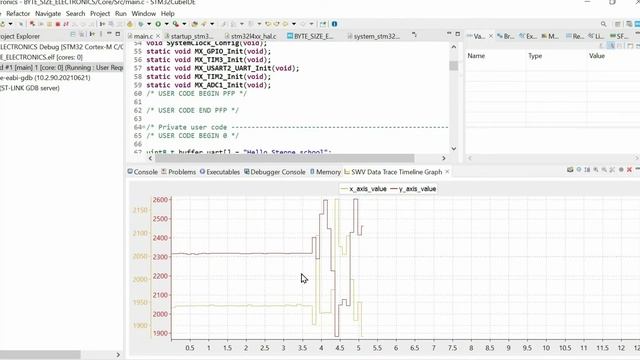Click the SWV fit-to-view tools icon

(612, 170)
